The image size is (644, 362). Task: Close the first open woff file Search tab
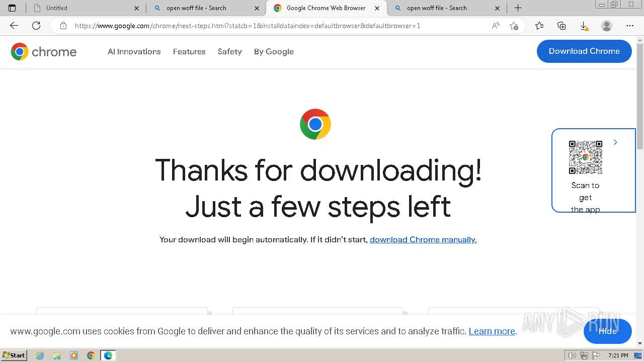[x=257, y=8]
